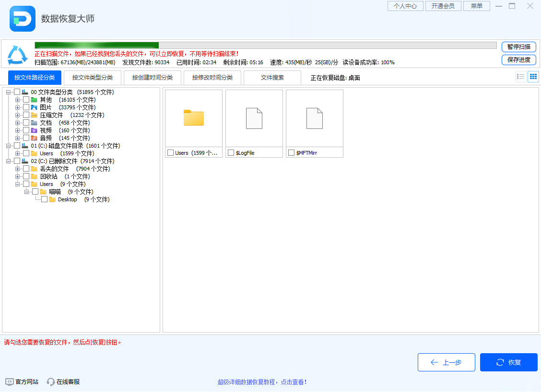Select the grid view icon

pos(533,76)
